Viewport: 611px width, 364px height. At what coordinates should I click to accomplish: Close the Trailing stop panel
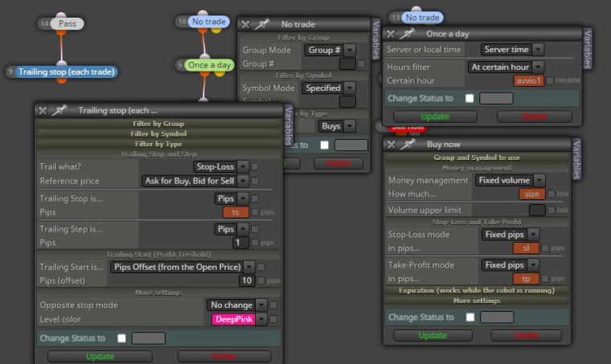[43, 111]
